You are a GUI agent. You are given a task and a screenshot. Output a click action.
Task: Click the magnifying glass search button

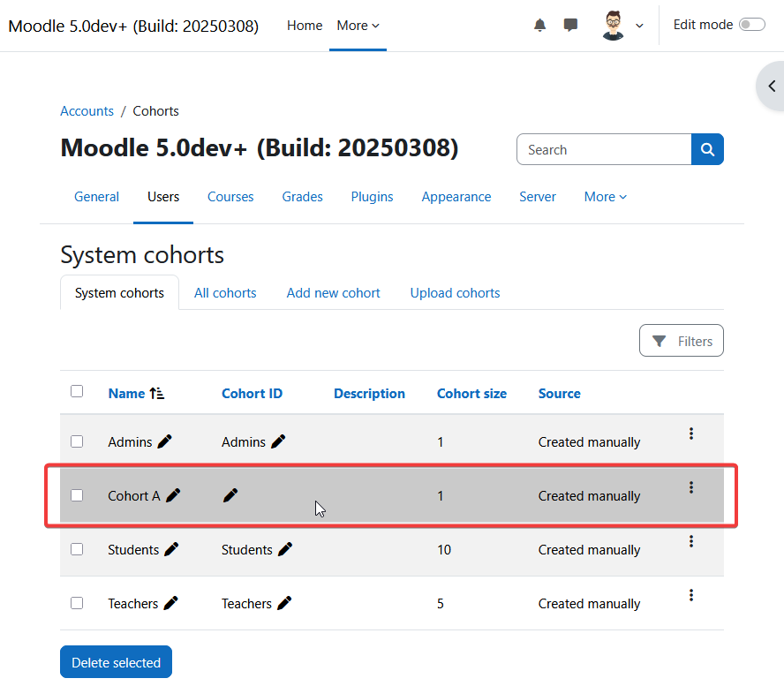707,149
